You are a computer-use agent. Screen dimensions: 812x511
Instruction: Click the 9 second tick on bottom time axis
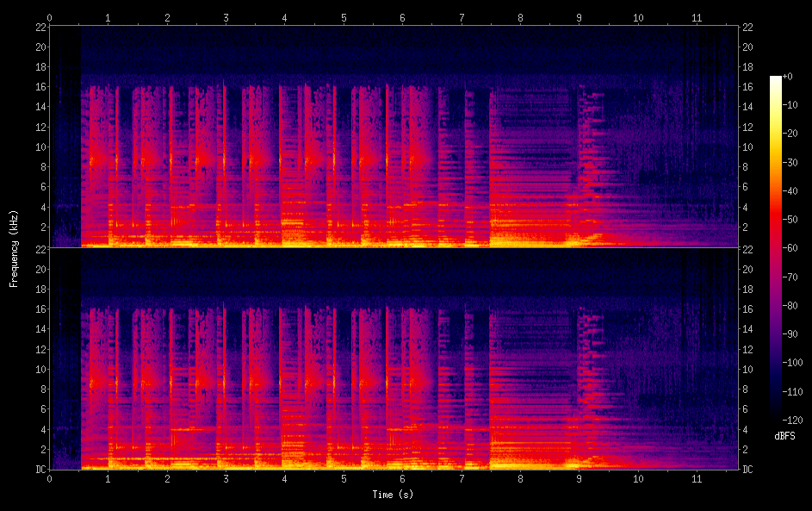579,477
